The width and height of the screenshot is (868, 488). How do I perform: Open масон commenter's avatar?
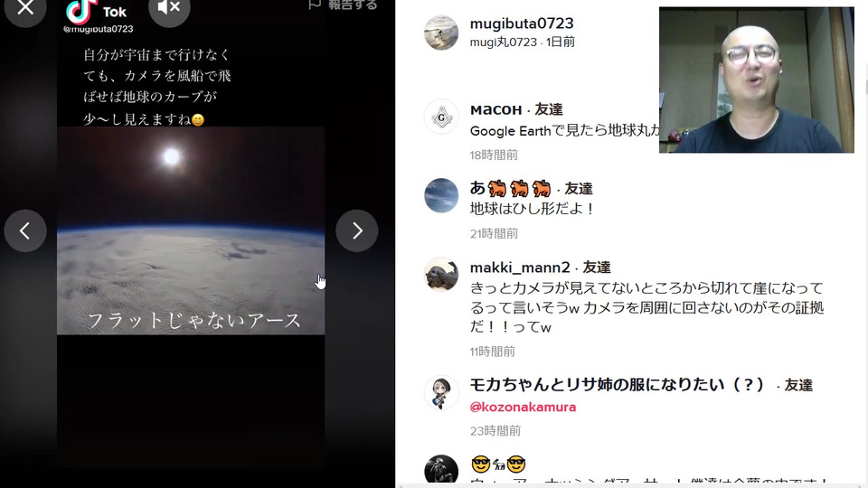click(441, 117)
